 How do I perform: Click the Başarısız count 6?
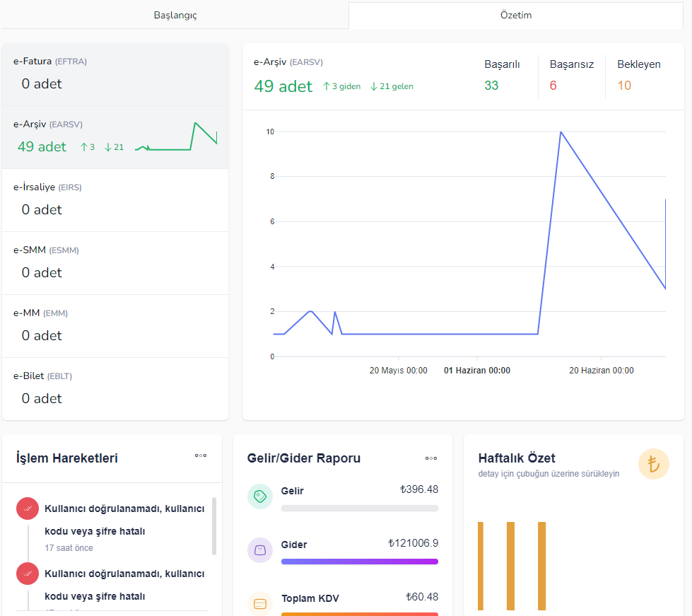point(553,86)
